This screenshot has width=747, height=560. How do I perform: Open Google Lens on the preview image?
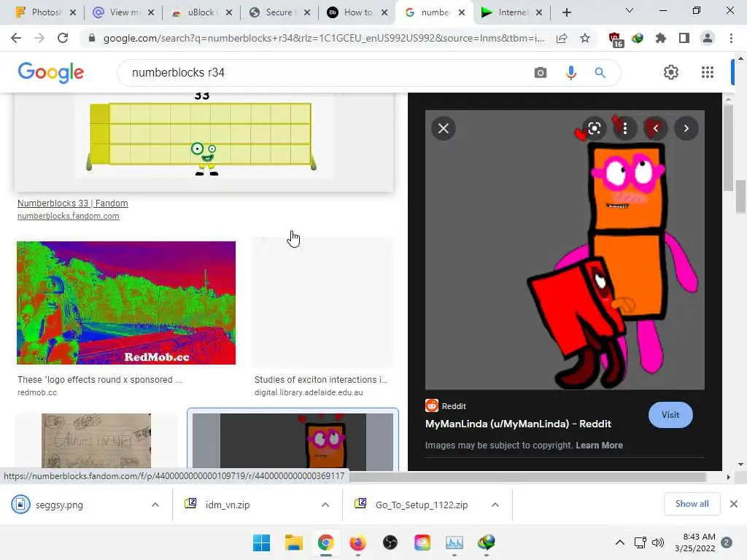594,128
